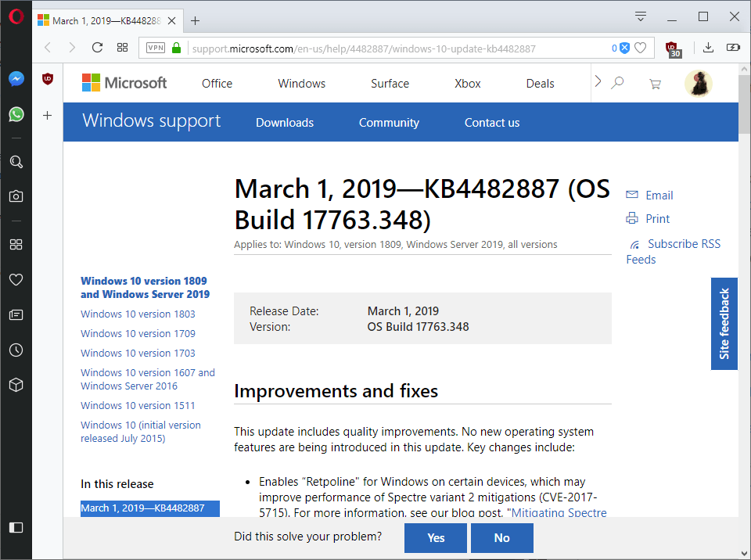
Task: Go back to previous page
Action: click(48, 48)
